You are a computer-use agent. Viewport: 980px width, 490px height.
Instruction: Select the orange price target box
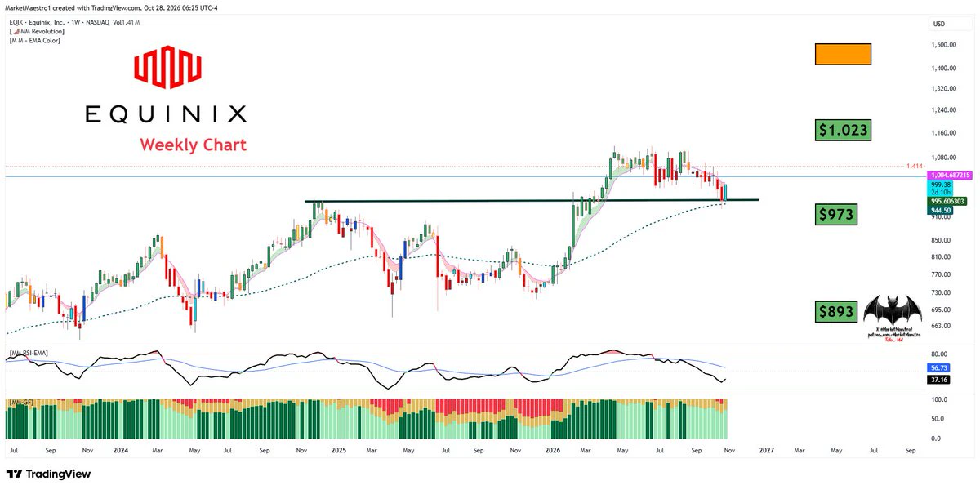pos(843,54)
